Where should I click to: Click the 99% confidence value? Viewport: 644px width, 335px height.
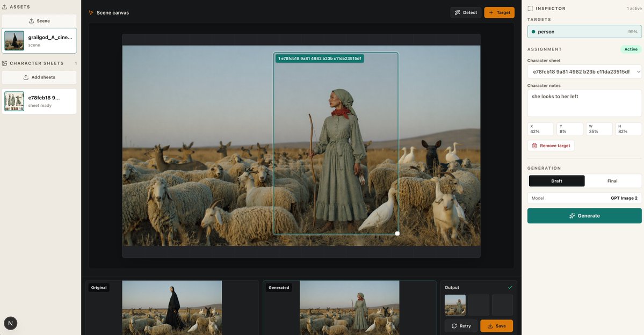633,32
